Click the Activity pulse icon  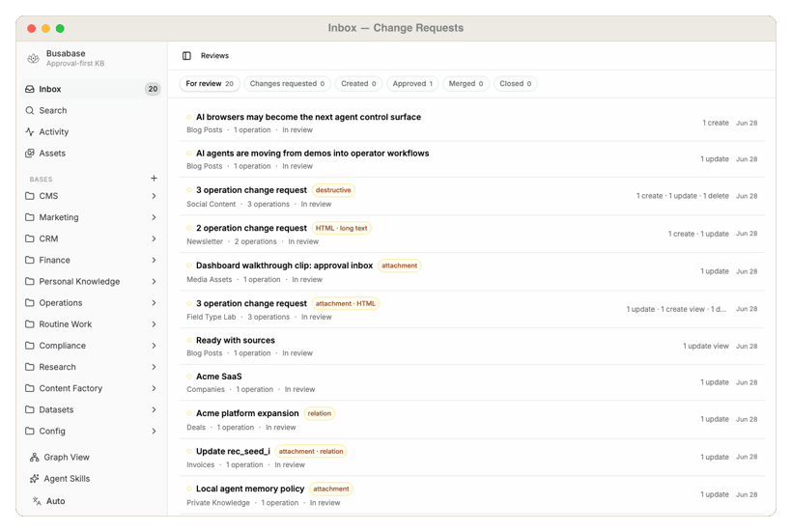[x=30, y=131]
